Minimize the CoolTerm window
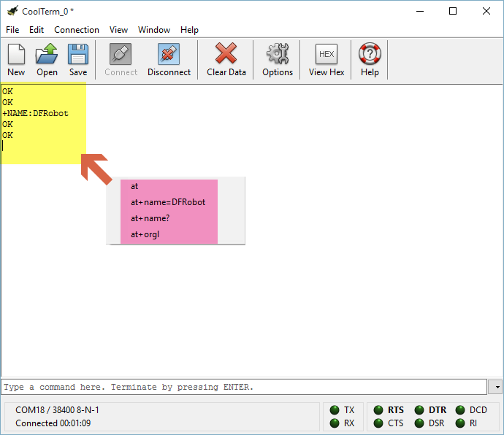 (420, 11)
